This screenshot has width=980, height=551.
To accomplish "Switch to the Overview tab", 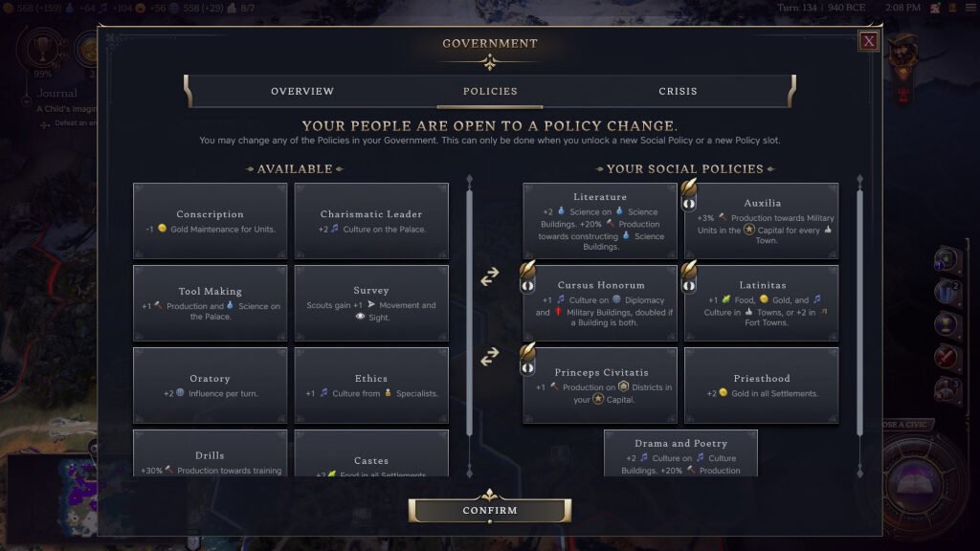I will (301, 91).
